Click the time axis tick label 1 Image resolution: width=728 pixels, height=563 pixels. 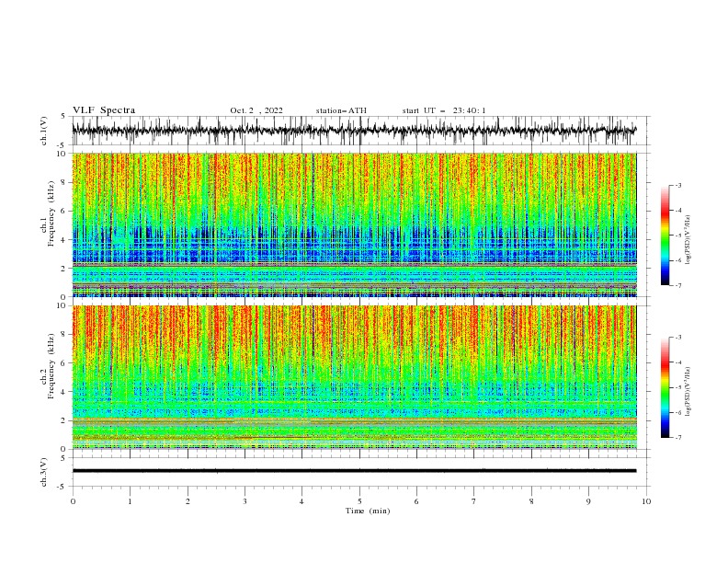point(130,501)
